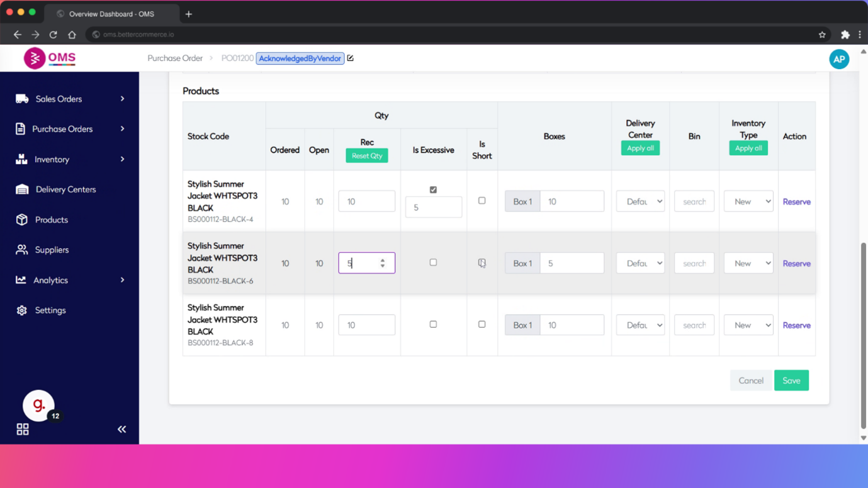This screenshot has width=868, height=488.
Task: Open Settings via the gear icon
Action: (22, 310)
